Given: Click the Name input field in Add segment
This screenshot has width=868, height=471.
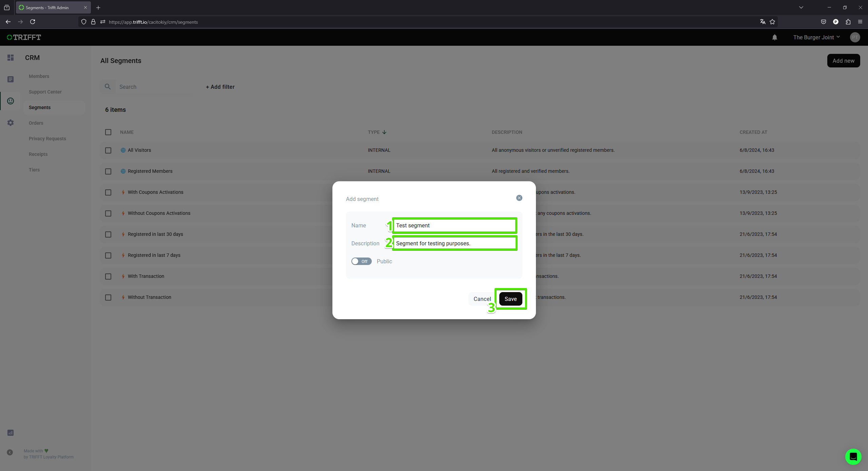Looking at the screenshot, I should click(x=455, y=225).
